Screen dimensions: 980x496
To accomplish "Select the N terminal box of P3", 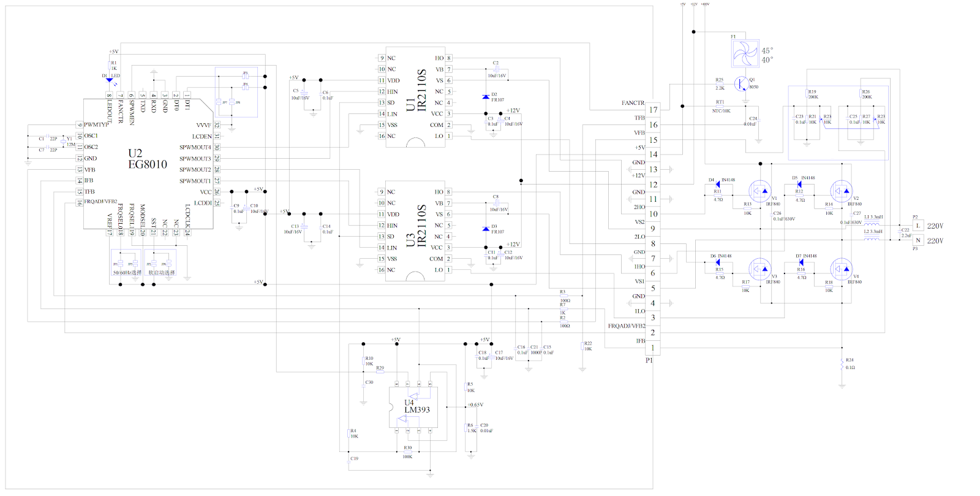I will tap(918, 240).
